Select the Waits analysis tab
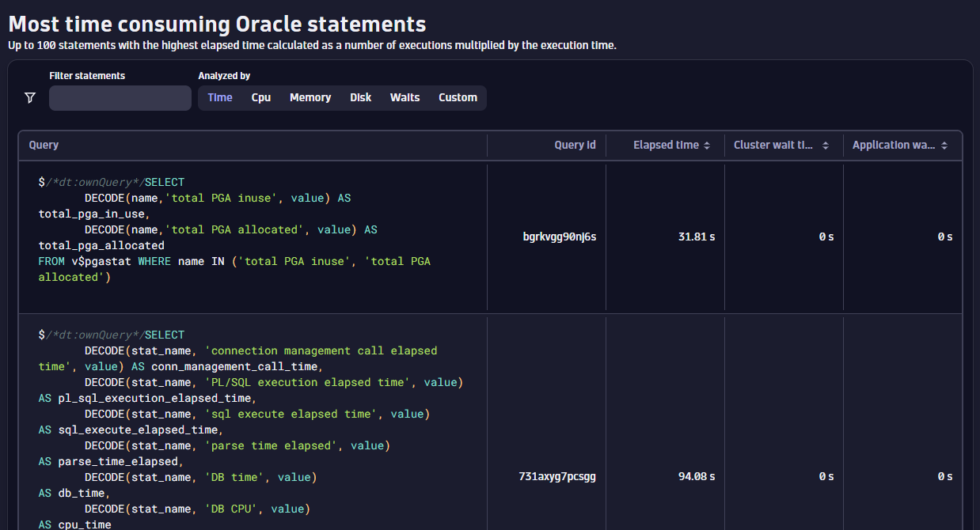Viewport: 980px width, 530px height. tap(405, 98)
